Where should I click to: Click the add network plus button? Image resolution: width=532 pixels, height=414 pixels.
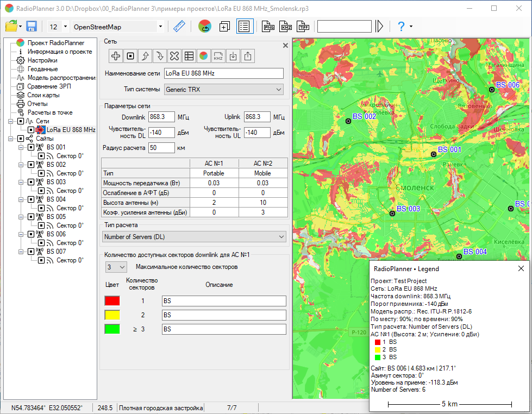click(x=116, y=55)
